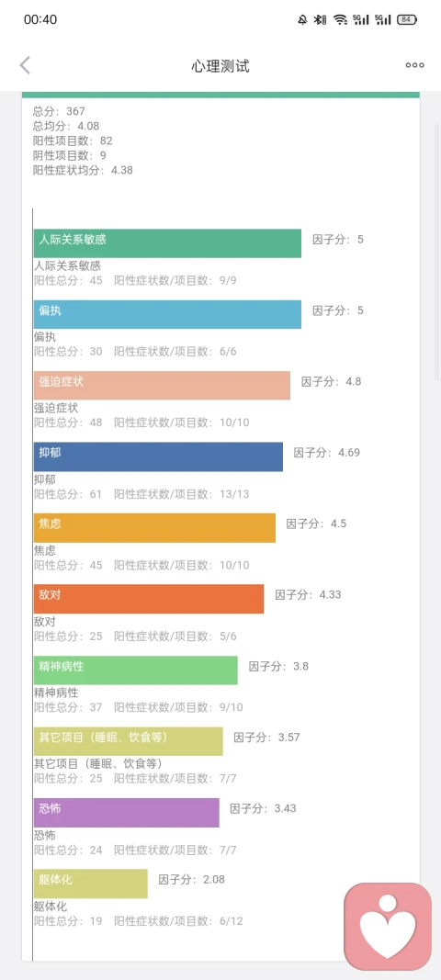Tap the 总分：367 summary line
Image resolution: width=441 pixels, height=980 pixels.
(x=59, y=112)
